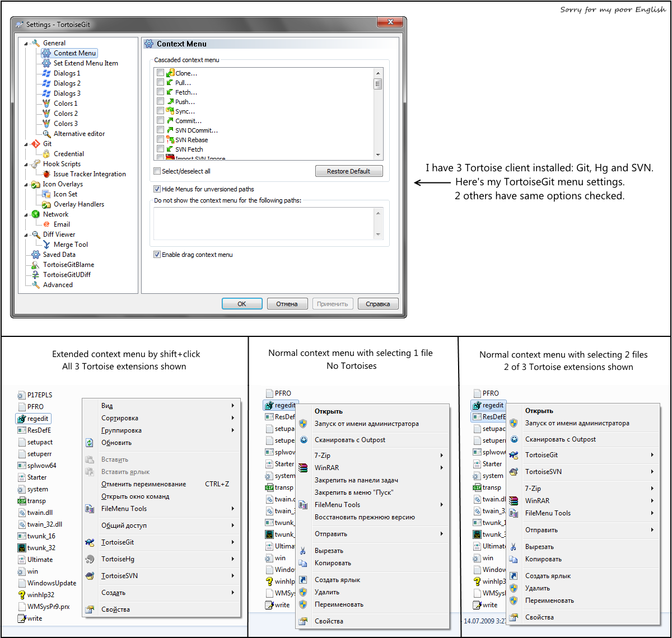
Task: Click the Справка help button
Action: [x=378, y=304]
